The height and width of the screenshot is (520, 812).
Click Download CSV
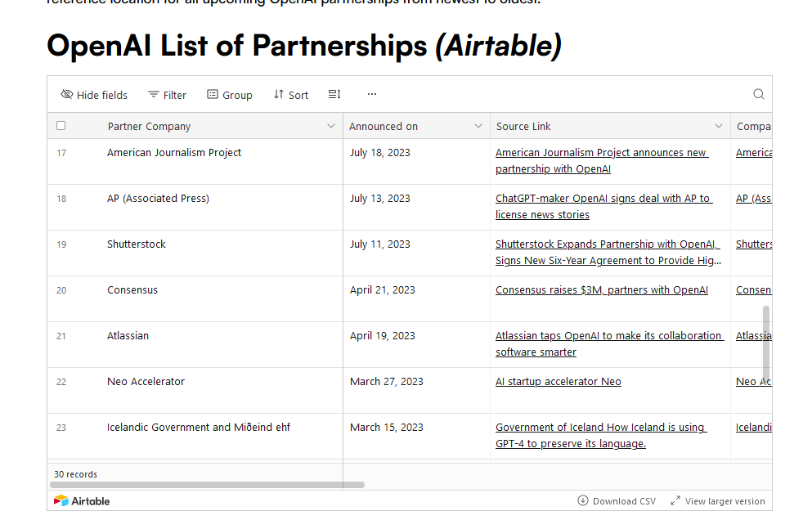point(616,500)
